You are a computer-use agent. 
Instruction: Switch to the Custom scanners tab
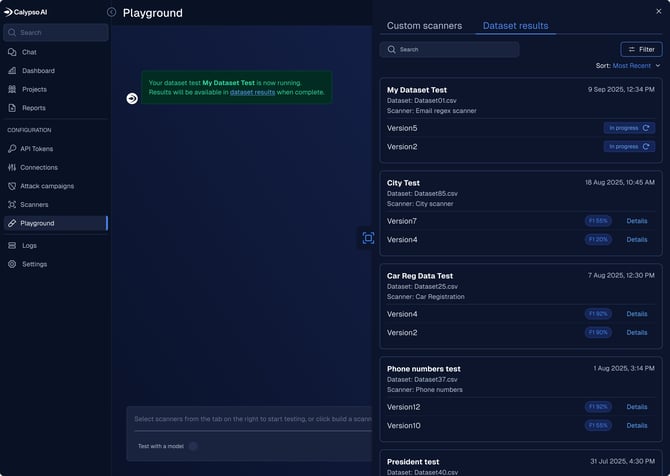(x=424, y=26)
